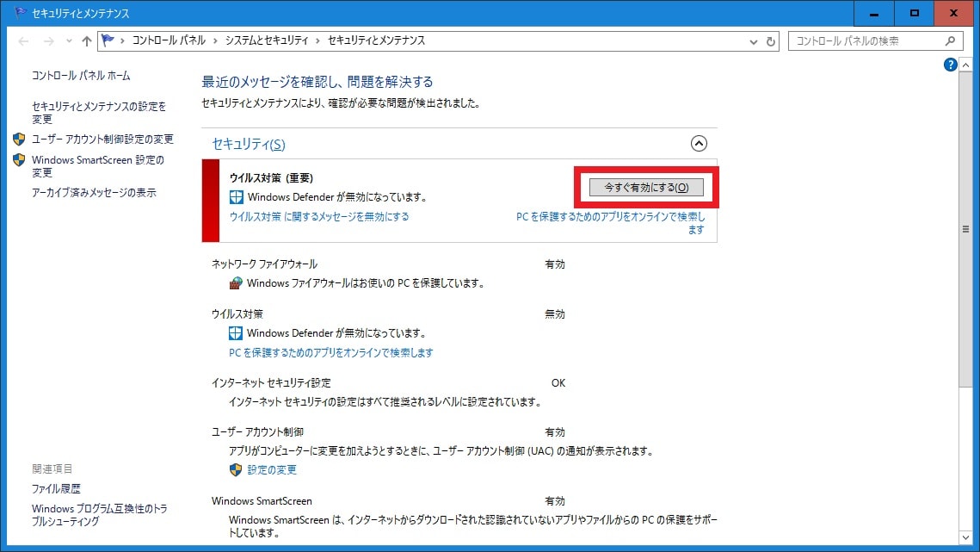
Task: Click the title bar flag icon
Action: 20,13
